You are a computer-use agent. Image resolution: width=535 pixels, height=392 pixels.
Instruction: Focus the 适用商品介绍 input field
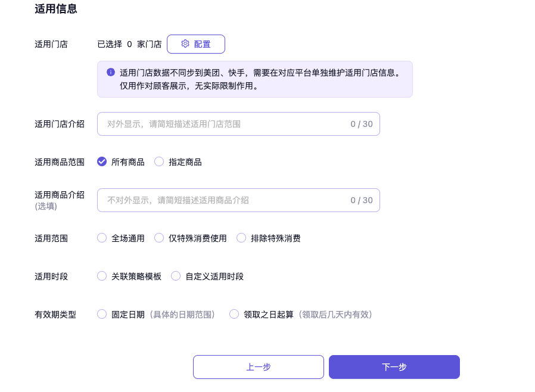click(226, 200)
